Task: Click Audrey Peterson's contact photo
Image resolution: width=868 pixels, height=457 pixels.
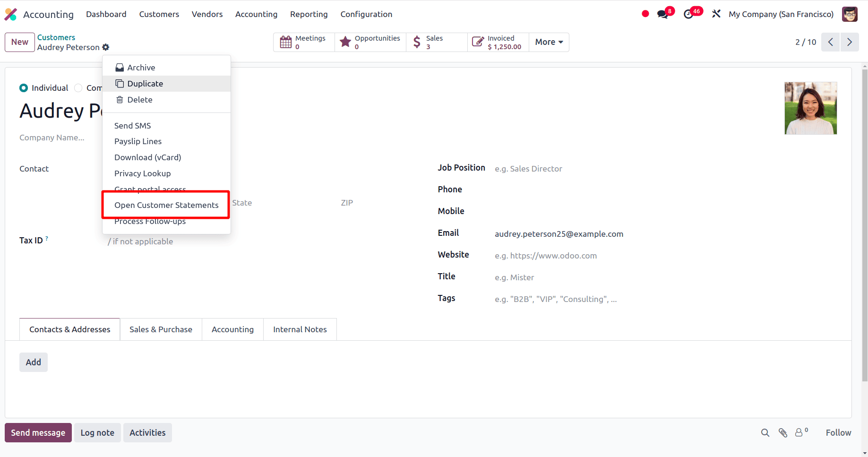Action: [811, 108]
